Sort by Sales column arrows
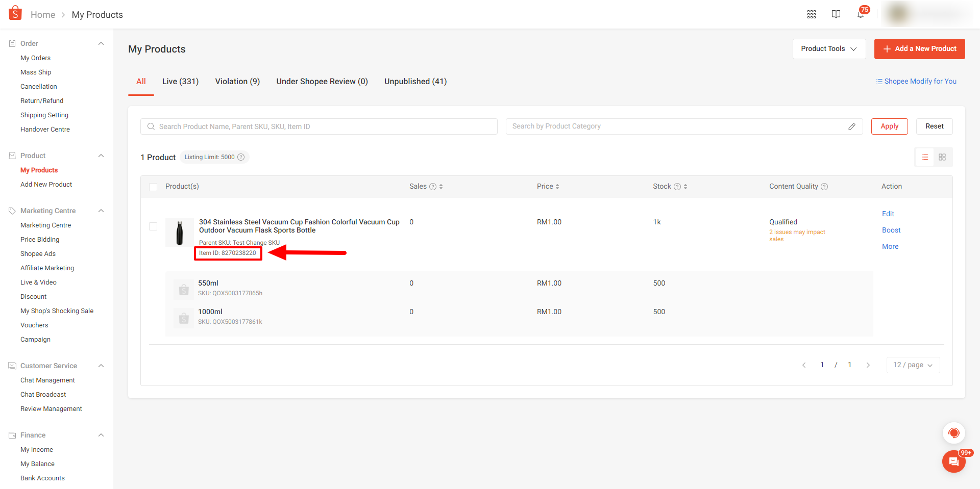The width and height of the screenshot is (980, 489). tap(441, 187)
